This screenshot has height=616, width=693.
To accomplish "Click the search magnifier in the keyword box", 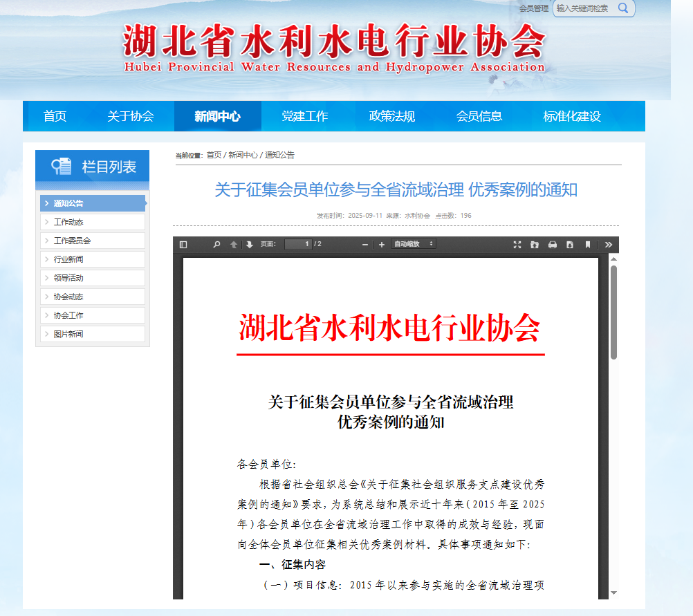I will pos(623,9).
